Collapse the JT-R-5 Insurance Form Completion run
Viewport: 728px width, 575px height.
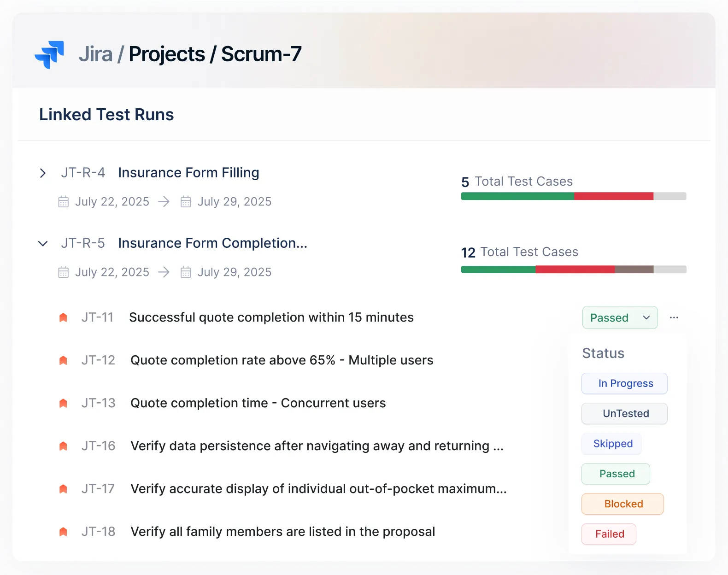pyautogui.click(x=43, y=244)
